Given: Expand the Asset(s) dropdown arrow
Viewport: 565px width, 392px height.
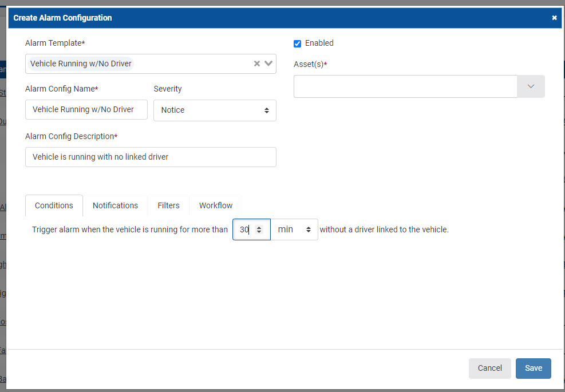Looking at the screenshot, I should [x=531, y=86].
